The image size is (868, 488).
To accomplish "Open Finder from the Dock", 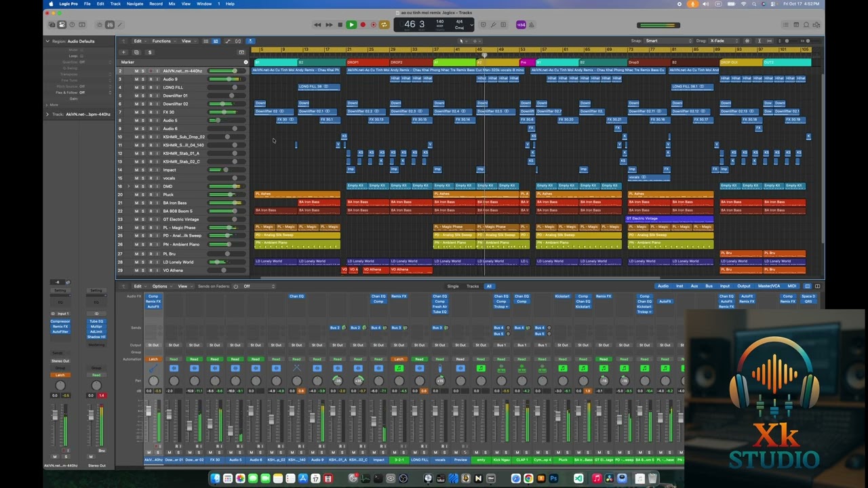I will click(216, 479).
